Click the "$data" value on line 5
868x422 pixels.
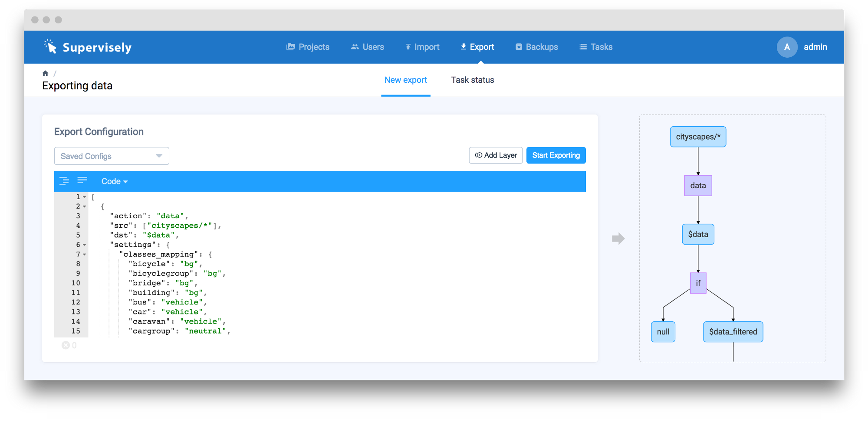[x=159, y=235]
